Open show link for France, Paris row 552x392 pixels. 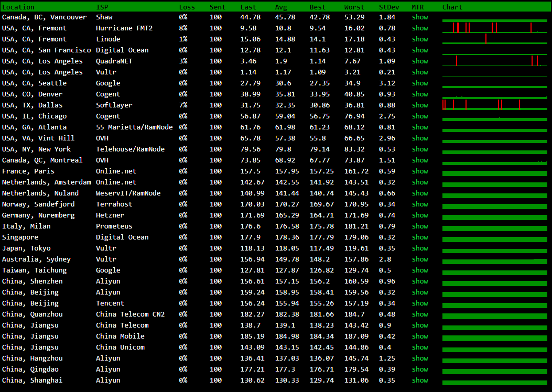(419, 171)
